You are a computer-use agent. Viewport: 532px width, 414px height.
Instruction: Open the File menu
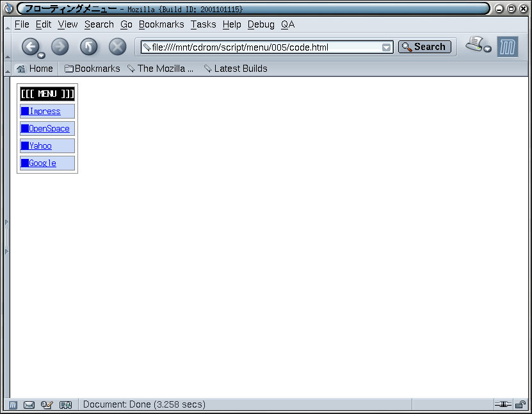pyautogui.click(x=22, y=24)
